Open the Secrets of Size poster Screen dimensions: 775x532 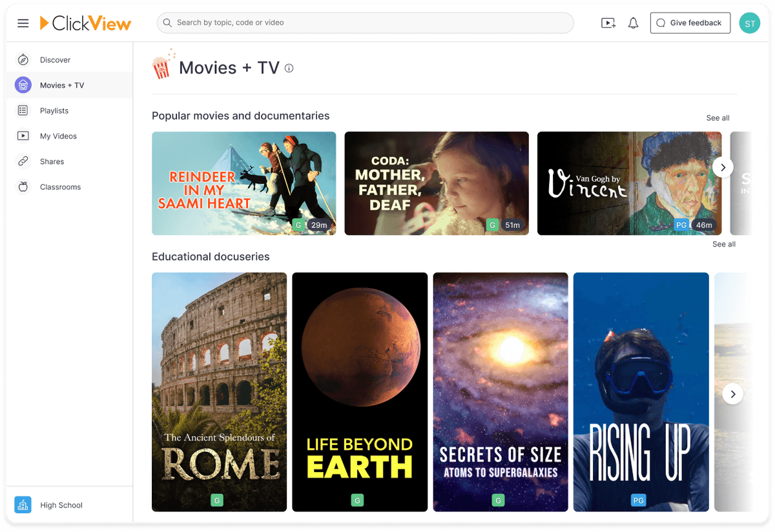(x=501, y=392)
